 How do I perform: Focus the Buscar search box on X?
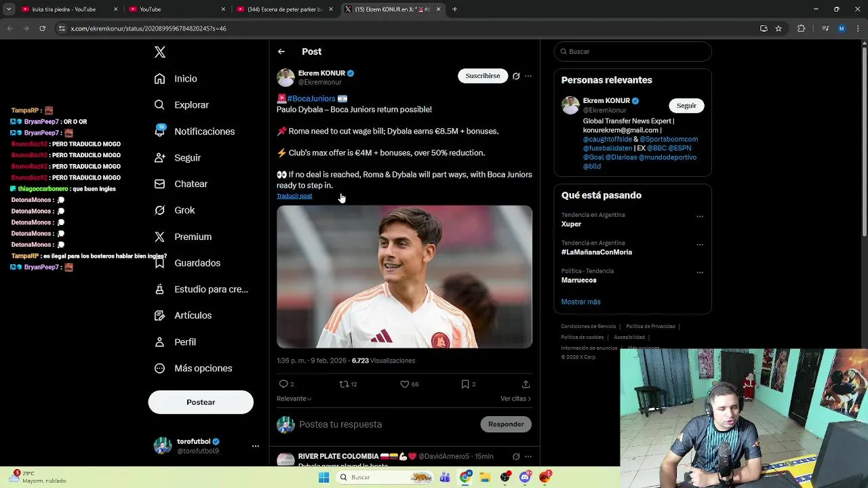[x=633, y=52]
